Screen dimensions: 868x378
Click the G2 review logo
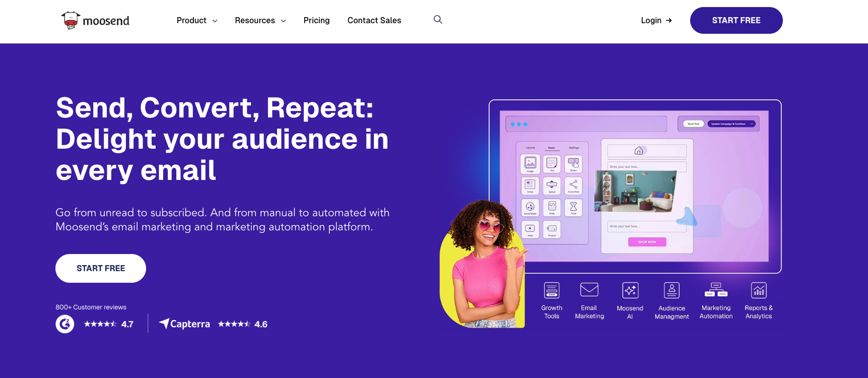(65, 324)
